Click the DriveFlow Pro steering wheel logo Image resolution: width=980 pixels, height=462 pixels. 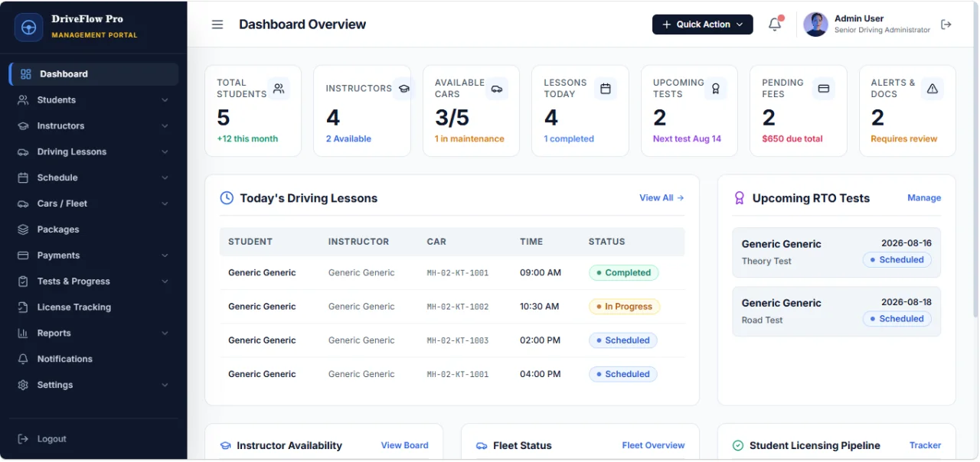29,28
